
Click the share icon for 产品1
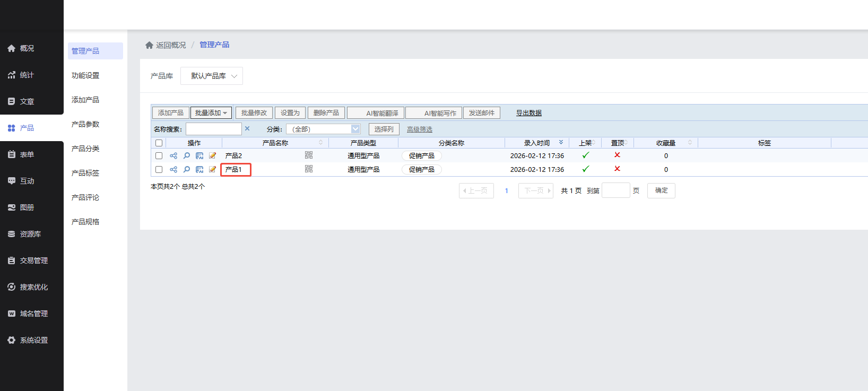click(173, 169)
